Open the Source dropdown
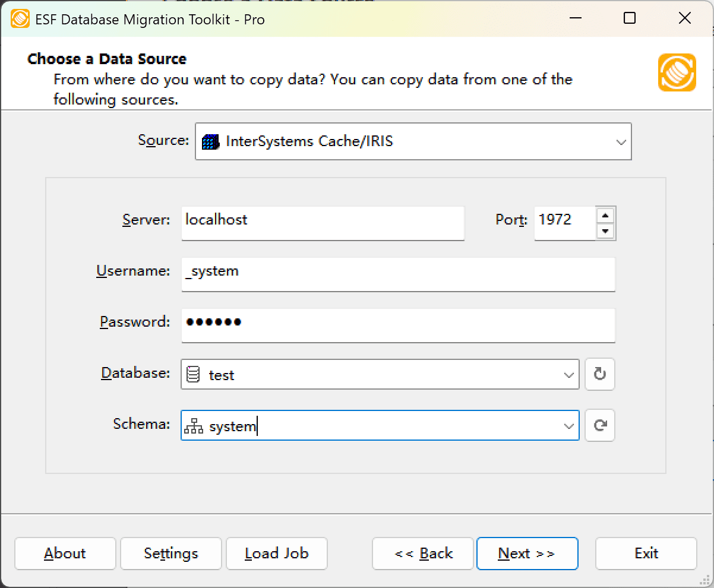Viewport: 714px width, 588px height. pyautogui.click(x=621, y=141)
